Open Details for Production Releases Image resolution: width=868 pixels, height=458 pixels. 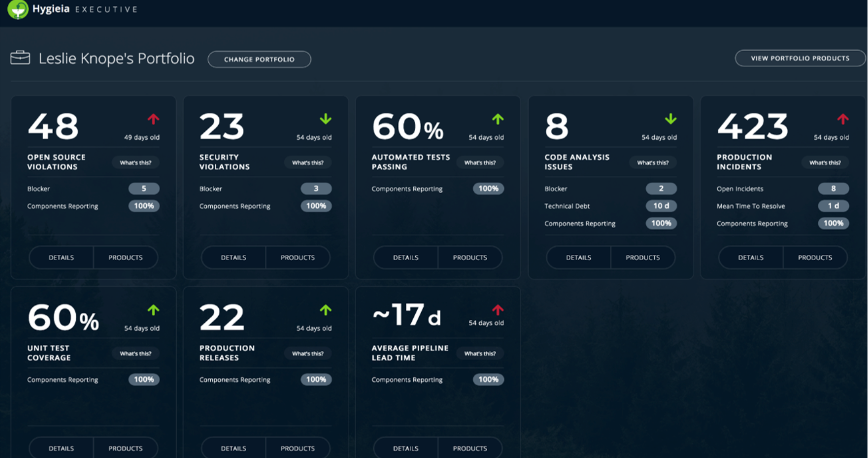point(233,448)
